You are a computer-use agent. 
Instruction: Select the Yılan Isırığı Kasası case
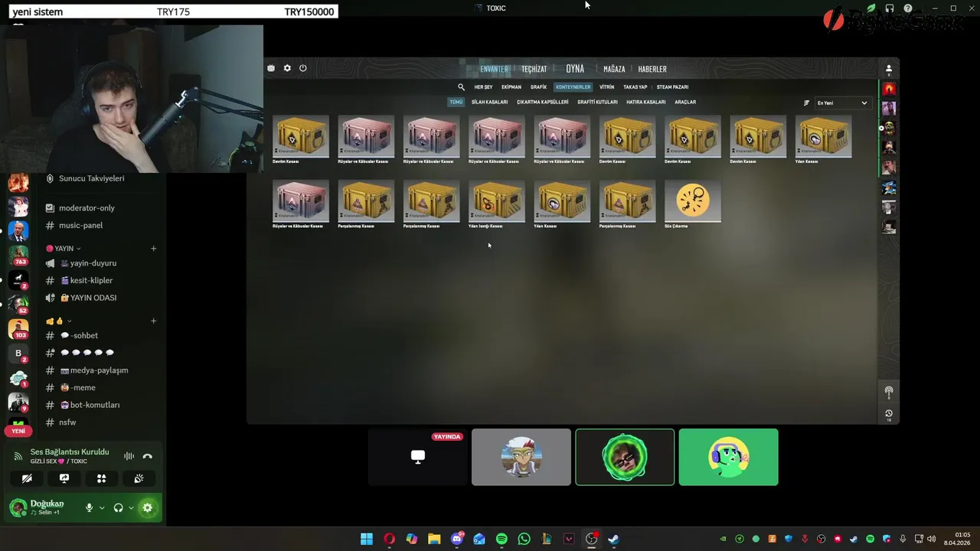click(497, 204)
